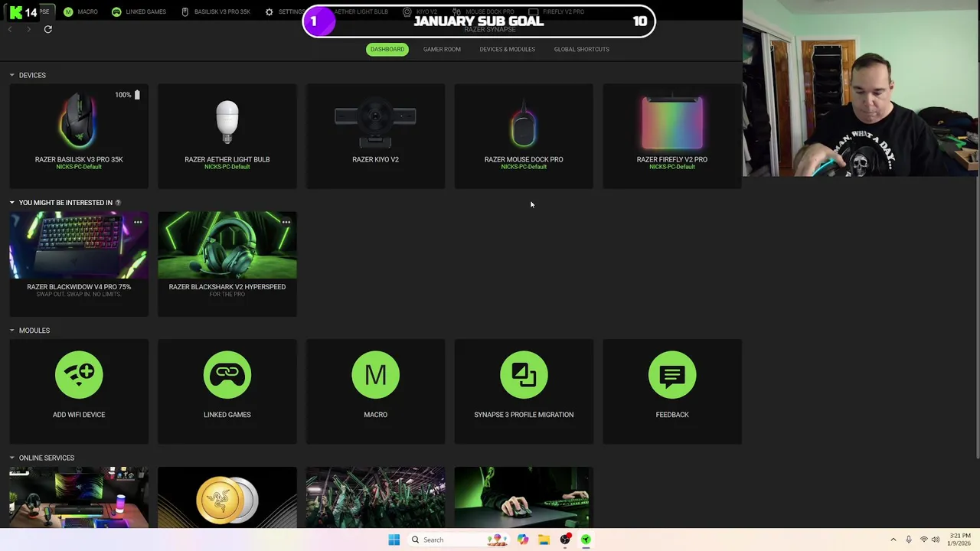Click the Razer Synapse taskbar icon
The image size is (980, 551).
[x=586, y=540]
